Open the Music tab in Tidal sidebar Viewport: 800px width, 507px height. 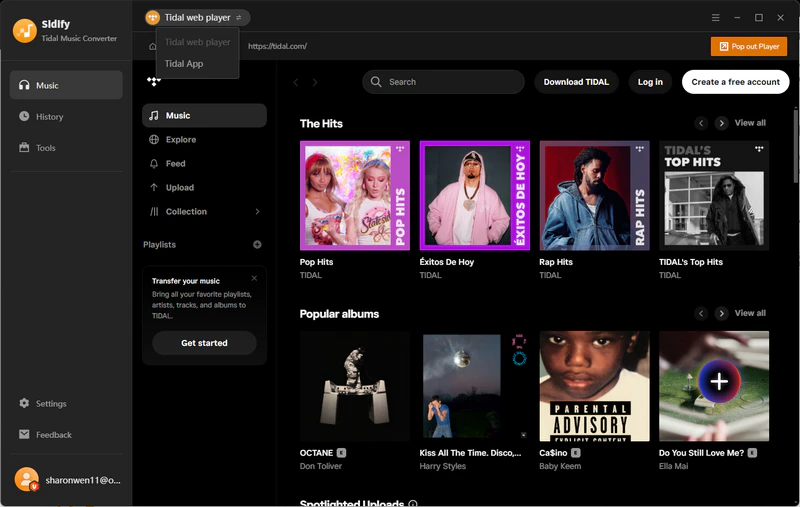pyautogui.click(x=204, y=115)
